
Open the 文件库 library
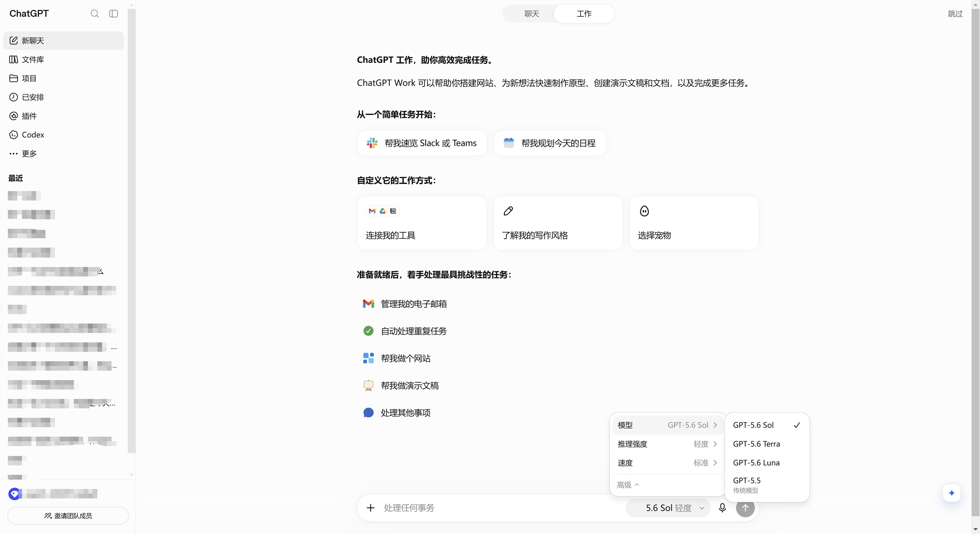[64, 59]
